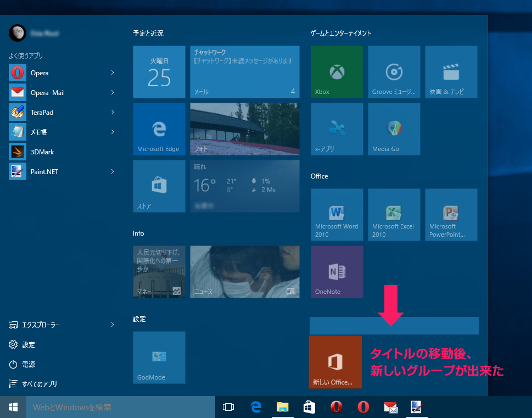Click the Windows Start button
532x418 pixels.
[13, 407]
